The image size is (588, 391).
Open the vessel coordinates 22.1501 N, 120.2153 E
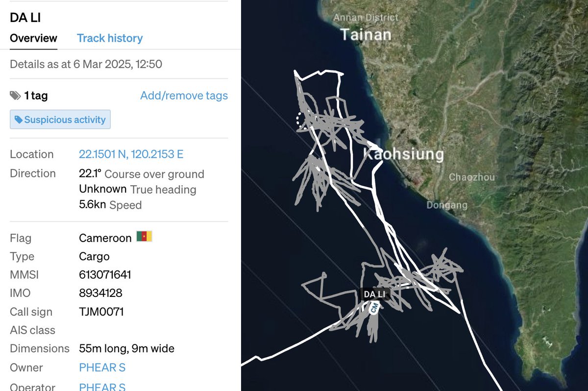click(x=130, y=154)
